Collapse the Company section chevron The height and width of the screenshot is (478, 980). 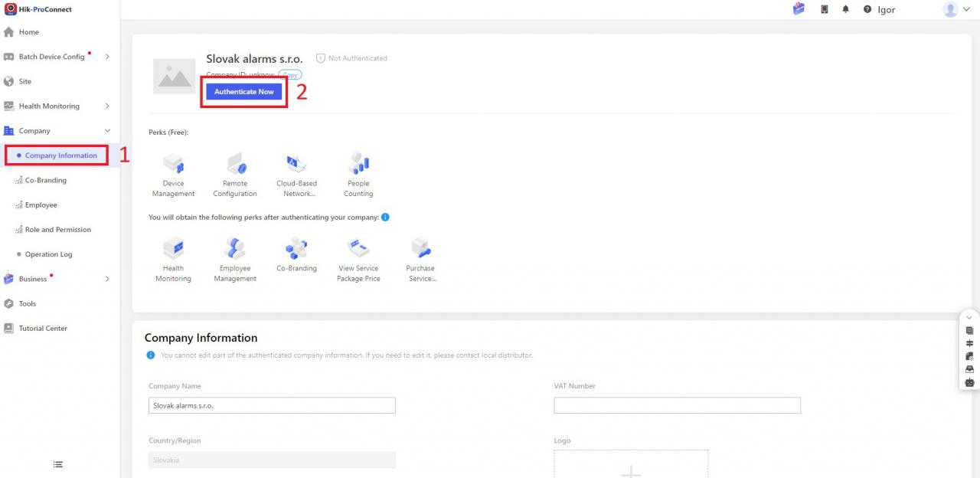point(107,130)
